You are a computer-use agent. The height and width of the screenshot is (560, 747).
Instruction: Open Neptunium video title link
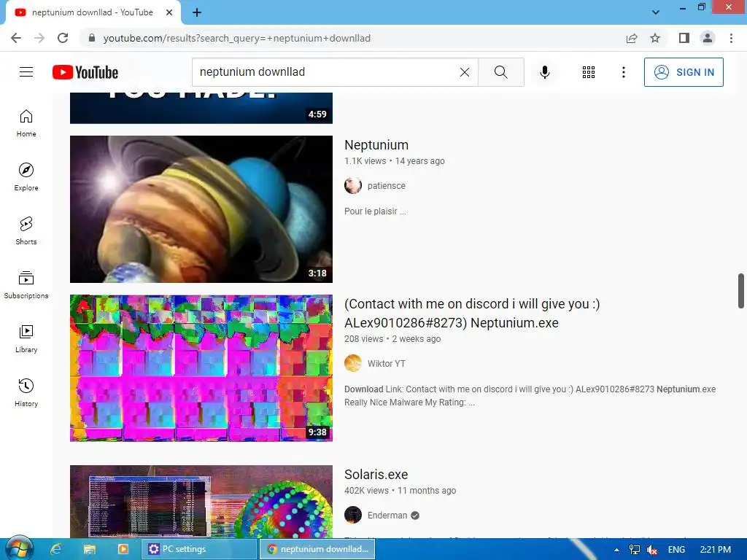point(376,145)
